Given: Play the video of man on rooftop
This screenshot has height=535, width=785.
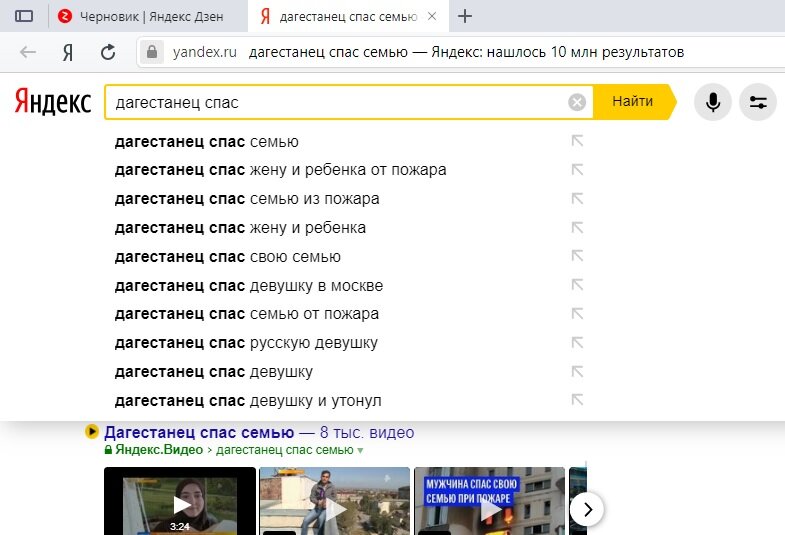Looking at the screenshot, I should point(334,501).
